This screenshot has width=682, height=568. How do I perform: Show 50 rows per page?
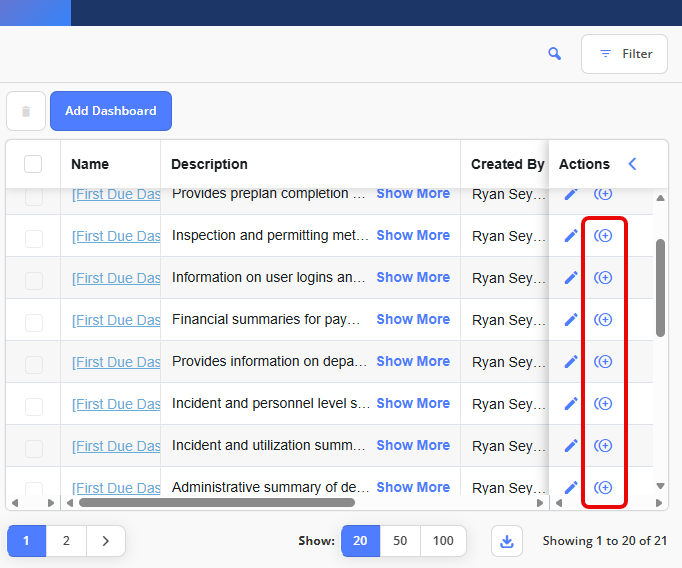tap(400, 541)
